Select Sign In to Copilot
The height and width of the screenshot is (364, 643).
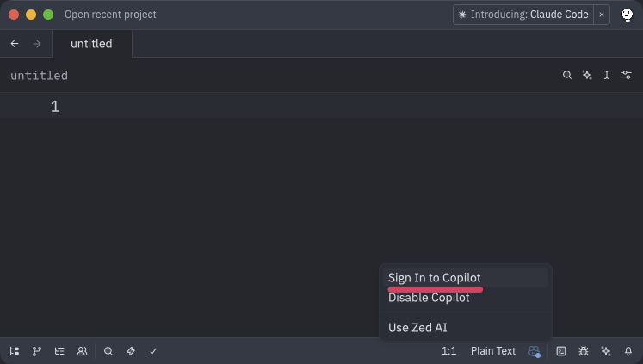point(434,277)
